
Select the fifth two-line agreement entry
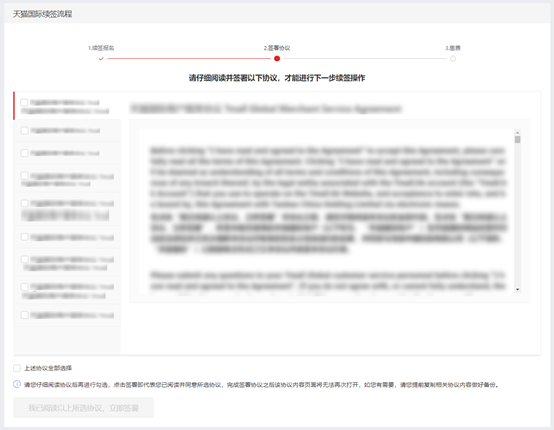[x=67, y=210]
